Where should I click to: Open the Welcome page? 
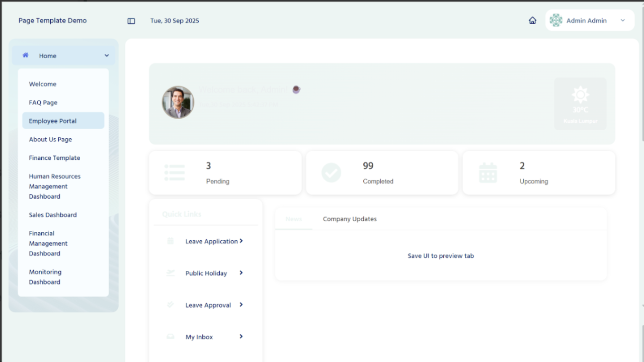(x=43, y=84)
